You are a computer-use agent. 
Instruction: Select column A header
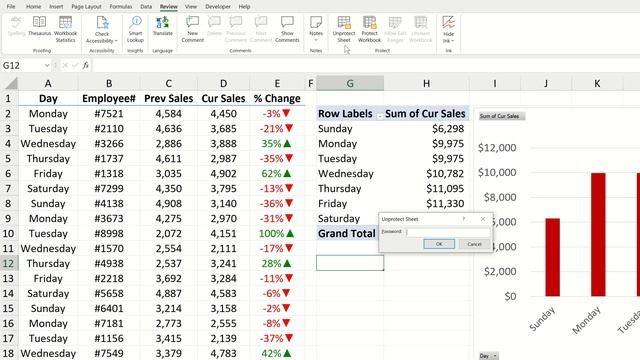point(48,84)
